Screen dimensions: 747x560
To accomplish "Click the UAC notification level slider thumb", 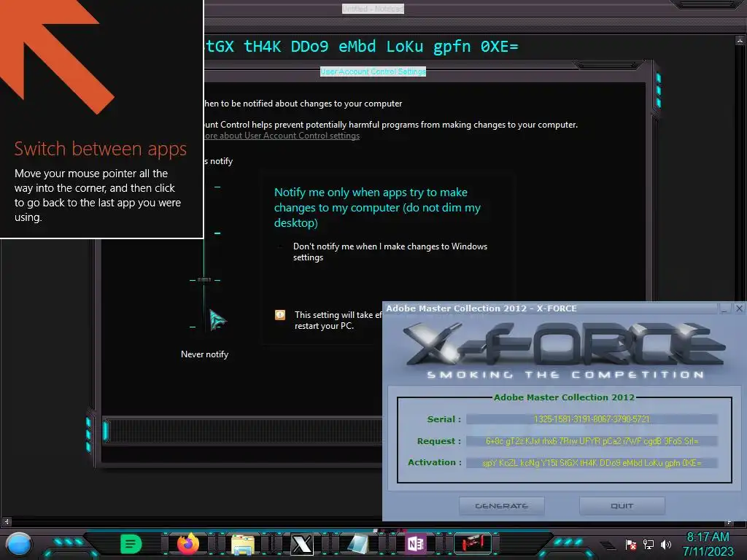I will coord(204,280).
